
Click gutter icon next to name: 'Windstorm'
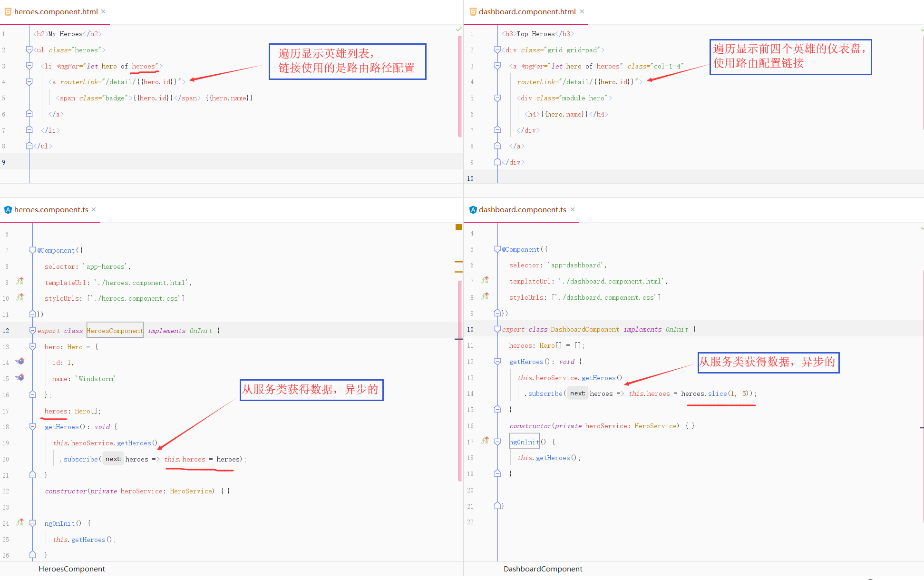coord(19,378)
